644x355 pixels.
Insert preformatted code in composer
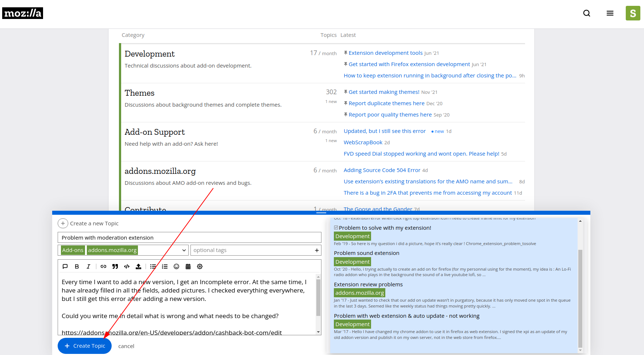(127, 267)
